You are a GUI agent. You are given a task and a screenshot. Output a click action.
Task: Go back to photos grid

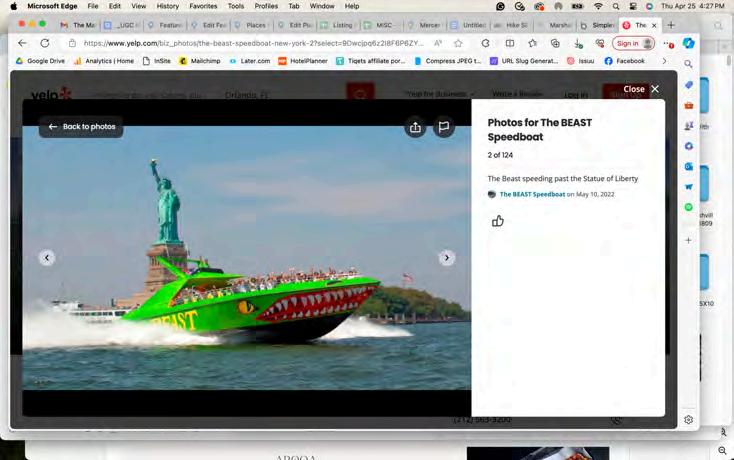(x=81, y=127)
